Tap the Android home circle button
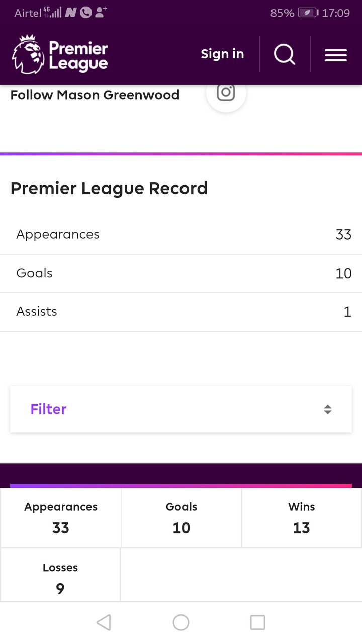The height and width of the screenshot is (644, 362). coord(181,623)
